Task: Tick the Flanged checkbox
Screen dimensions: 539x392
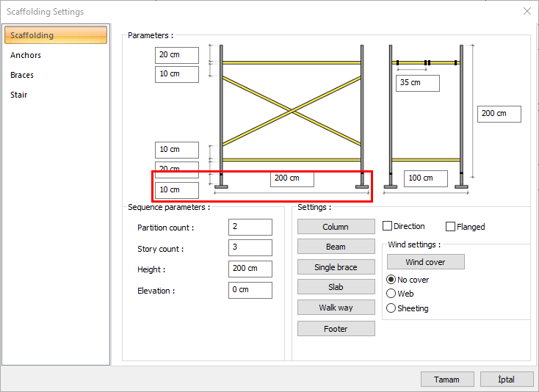Action: pos(451,227)
